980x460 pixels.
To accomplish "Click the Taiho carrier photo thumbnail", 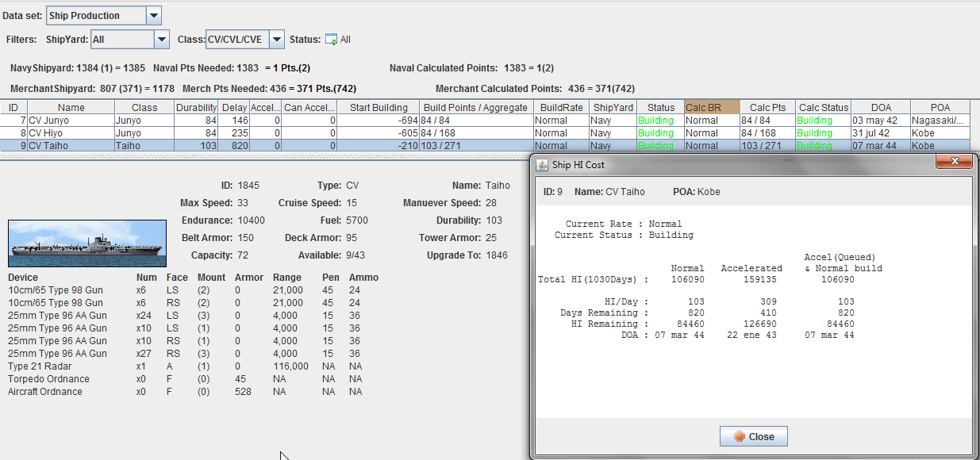I will point(86,242).
